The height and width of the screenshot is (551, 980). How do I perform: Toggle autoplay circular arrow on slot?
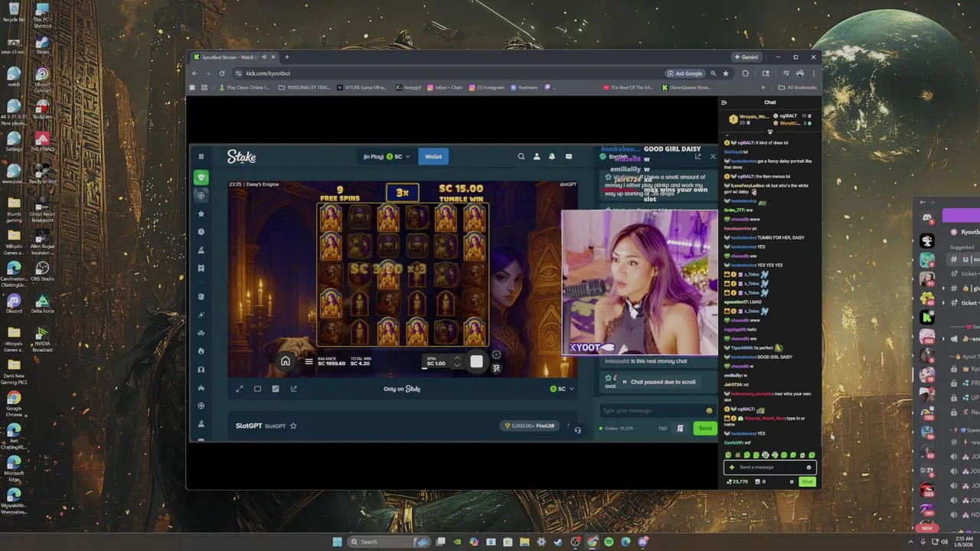pyautogui.click(x=496, y=354)
